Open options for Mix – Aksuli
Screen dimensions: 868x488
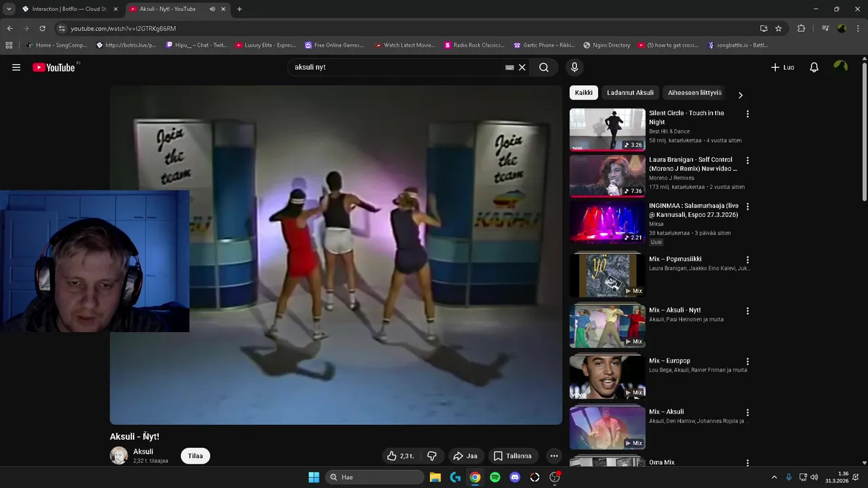(x=747, y=412)
